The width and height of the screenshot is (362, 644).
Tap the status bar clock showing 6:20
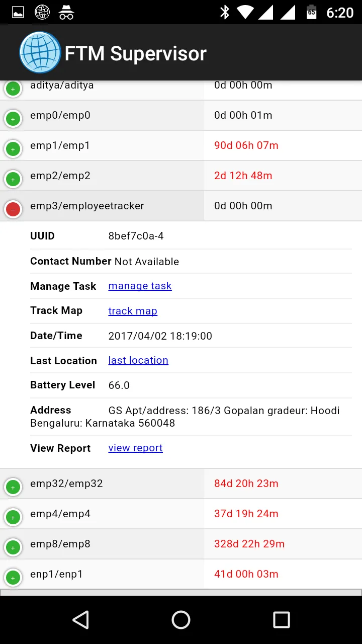click(340, 13)
